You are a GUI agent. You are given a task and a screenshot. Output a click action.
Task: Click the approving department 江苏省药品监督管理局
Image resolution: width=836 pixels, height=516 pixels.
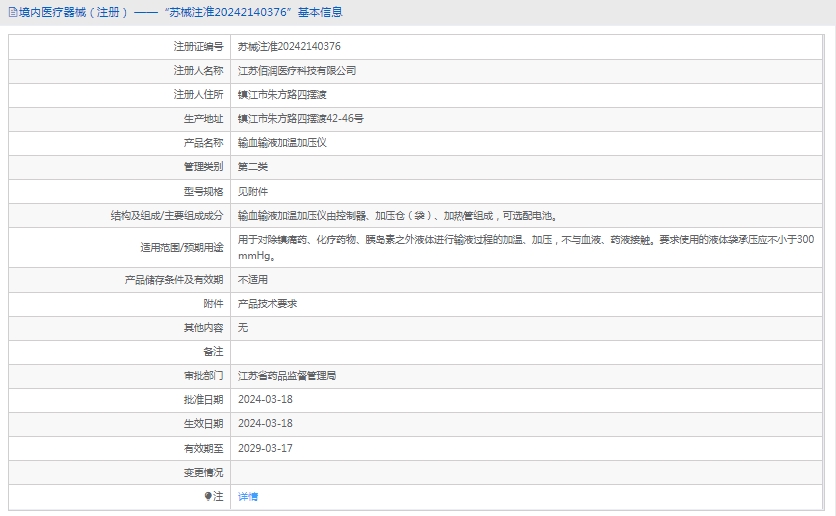(x=287, y=376)
